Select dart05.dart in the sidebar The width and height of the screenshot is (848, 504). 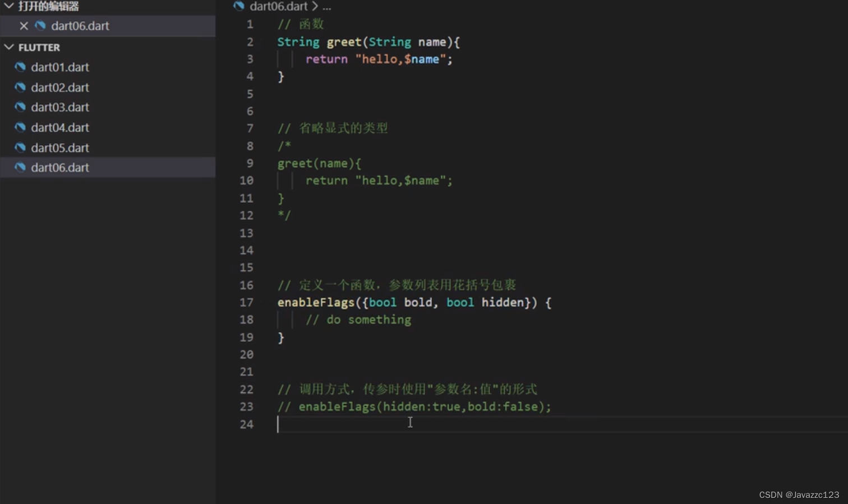tap(60, 147)
